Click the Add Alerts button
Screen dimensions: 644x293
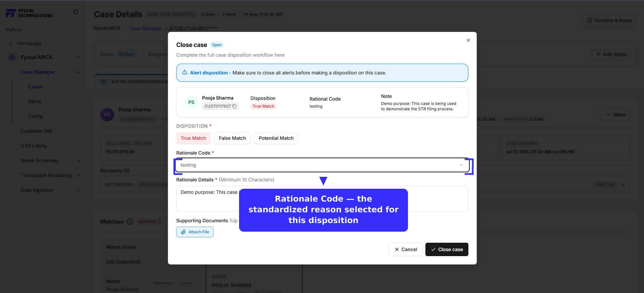pos(611,54)
